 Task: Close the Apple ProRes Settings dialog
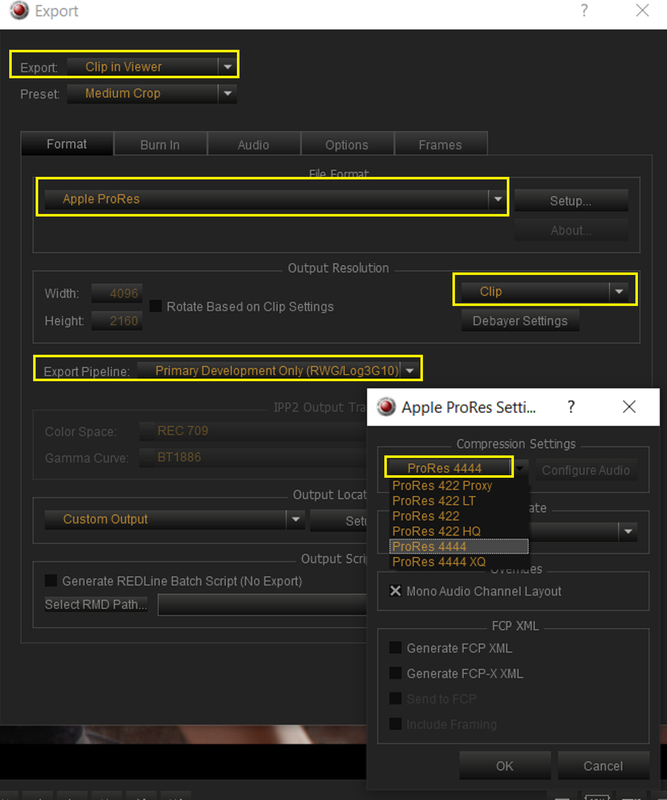pyautogui.click(x=629, y=407)
